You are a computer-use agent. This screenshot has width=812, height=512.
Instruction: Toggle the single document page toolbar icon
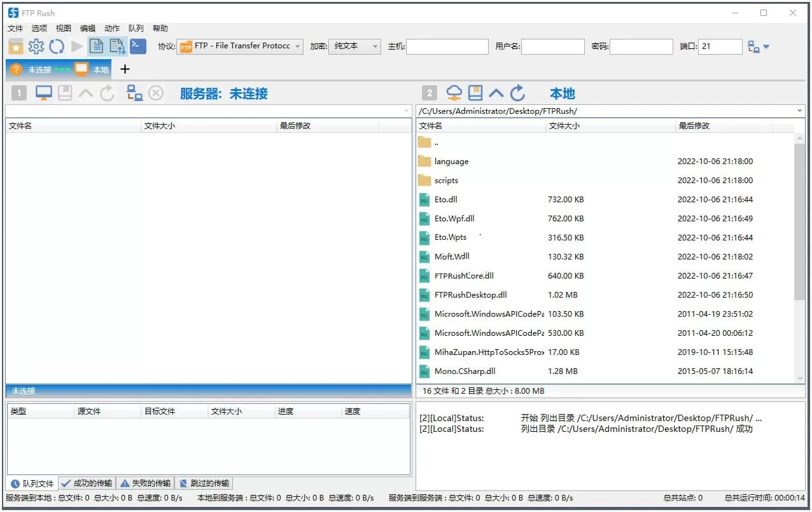(x=96, y=46)
